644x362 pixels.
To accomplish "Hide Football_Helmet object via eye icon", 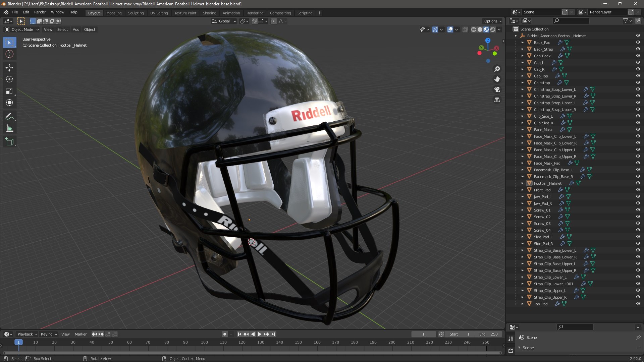I will point(638,183).
